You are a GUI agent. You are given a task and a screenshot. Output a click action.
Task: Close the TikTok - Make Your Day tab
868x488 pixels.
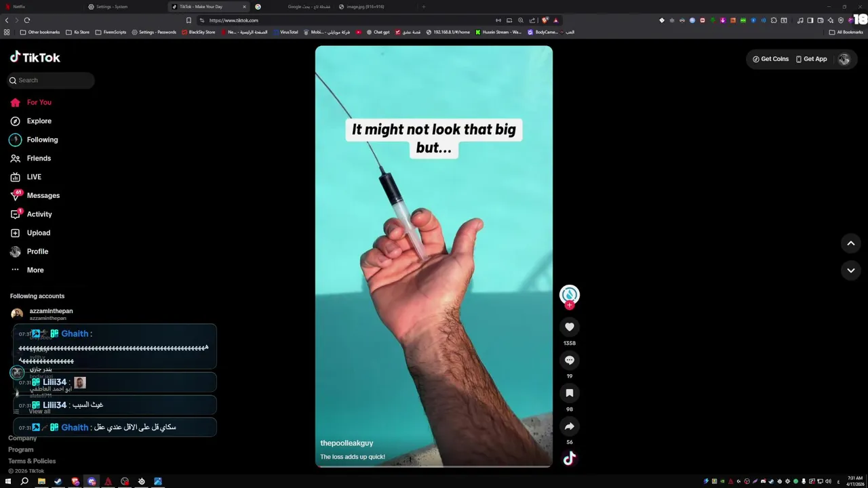tap(244, 7)
